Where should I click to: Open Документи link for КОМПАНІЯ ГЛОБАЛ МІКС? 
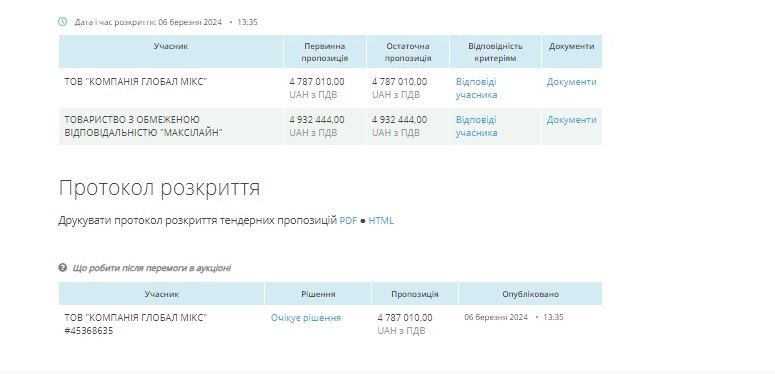point(571,82)
